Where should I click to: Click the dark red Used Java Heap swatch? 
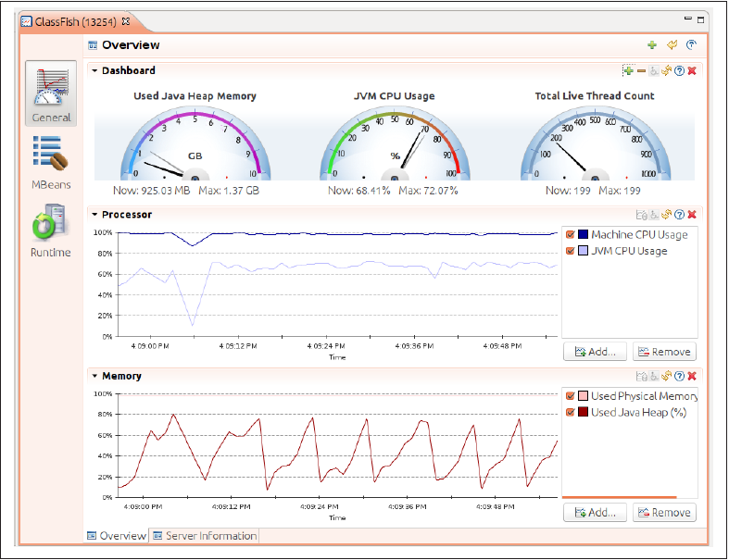pos(583,412)
